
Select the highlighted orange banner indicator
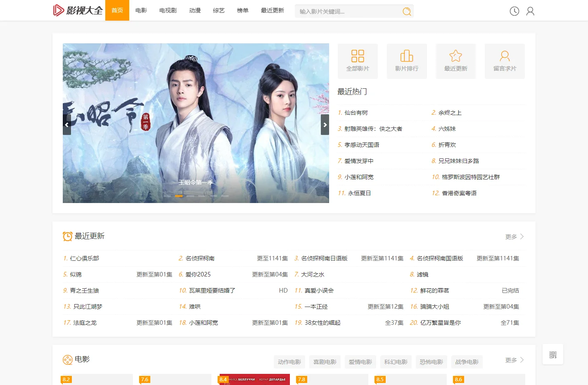point(179,196)
